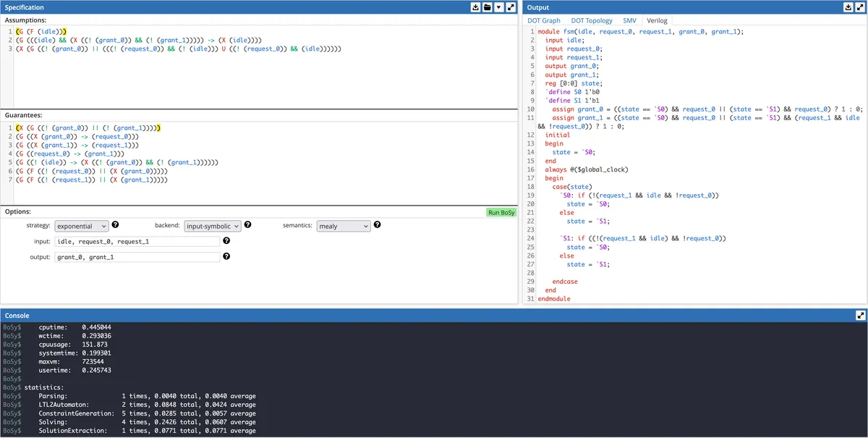Open the examples dropdown in Specification header
This screenshot has width=868, height=438.
[x=498, y=7]
